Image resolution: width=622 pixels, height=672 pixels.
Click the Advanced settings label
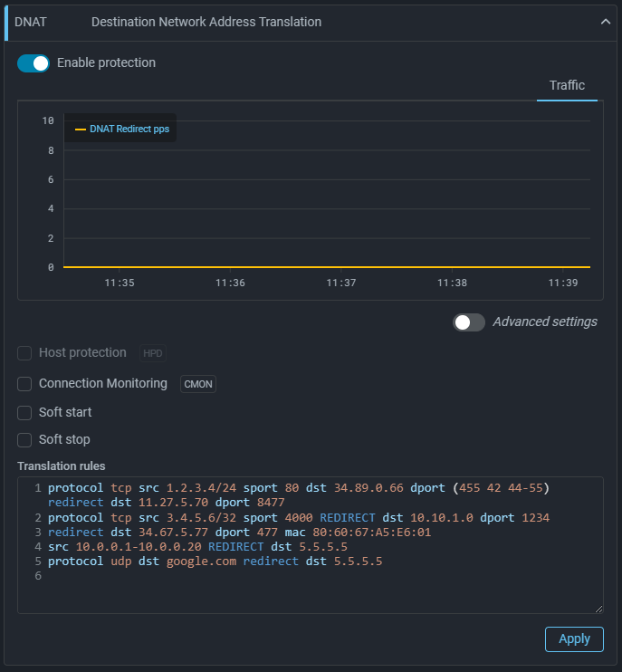point(544,322)
